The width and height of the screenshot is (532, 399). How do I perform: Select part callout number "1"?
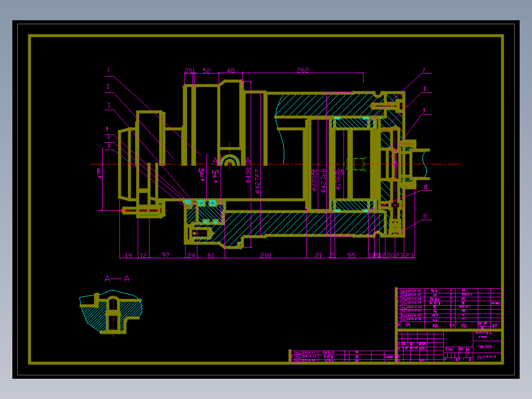coord(108,70)
